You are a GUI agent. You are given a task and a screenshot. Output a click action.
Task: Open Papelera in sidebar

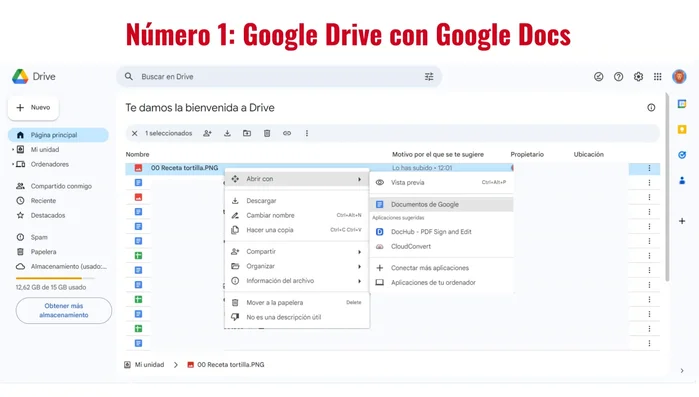point(36,252)
